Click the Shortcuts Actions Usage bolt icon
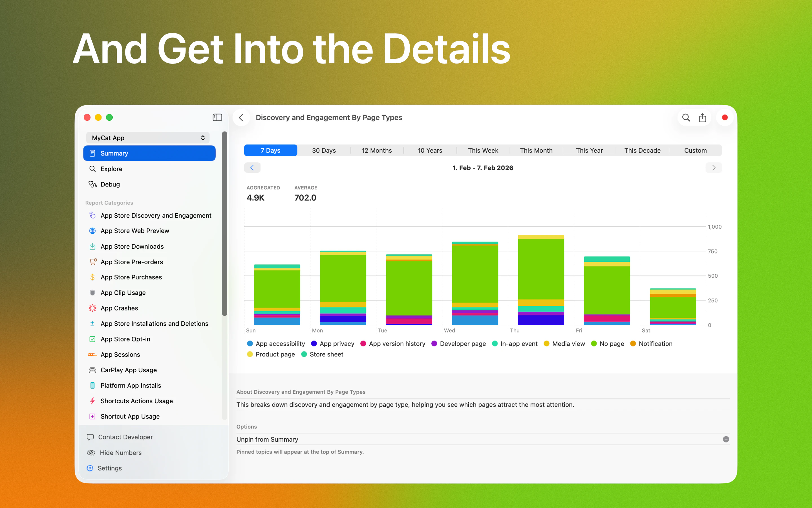Screen dimensions: 812x508 click(92, 401)
